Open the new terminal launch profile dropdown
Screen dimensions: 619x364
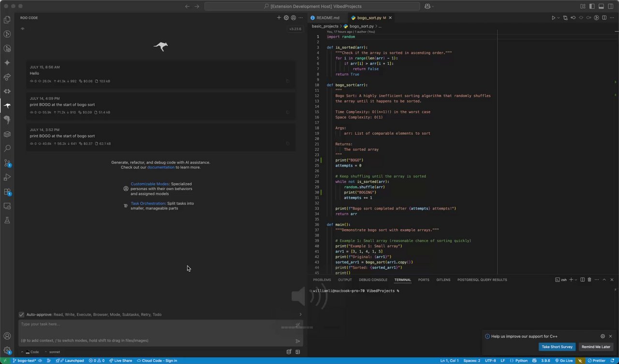(576, 279)
